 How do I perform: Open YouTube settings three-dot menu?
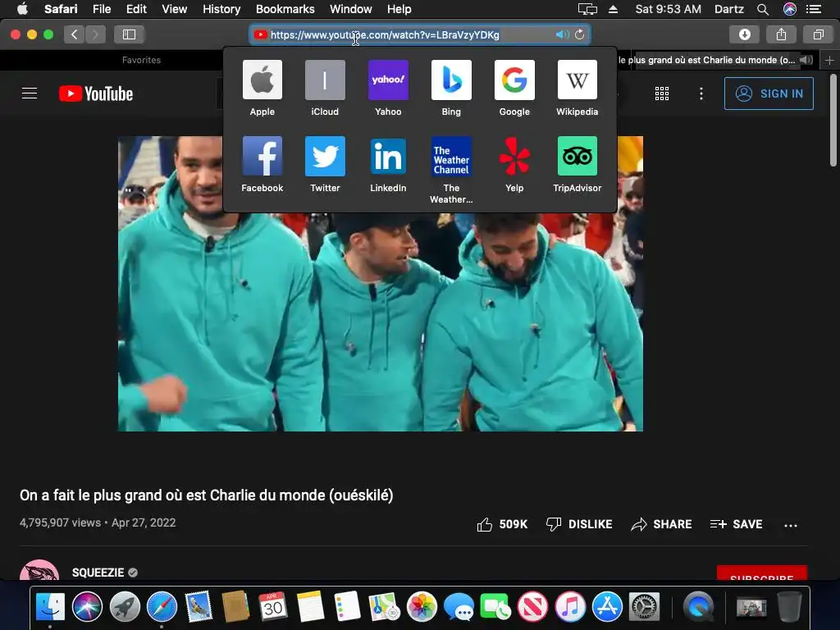701,94
